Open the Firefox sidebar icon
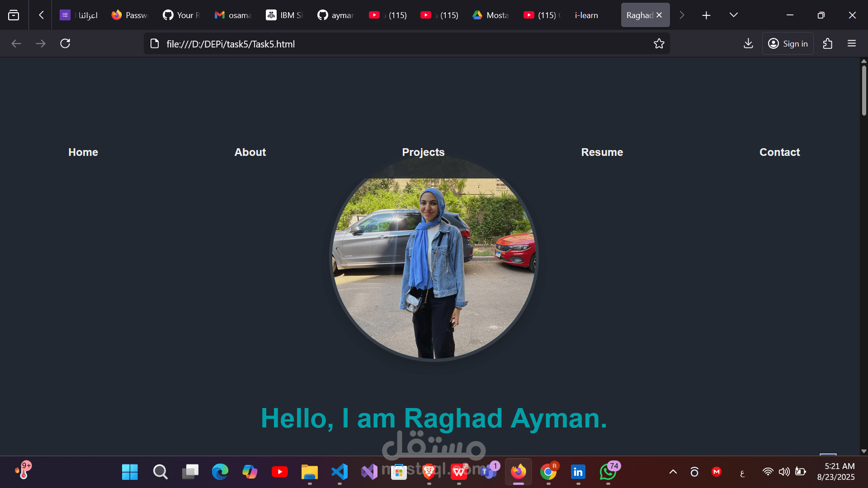Image resolution: width=868 pixels, height=488 pixels. tap(14, 15)
